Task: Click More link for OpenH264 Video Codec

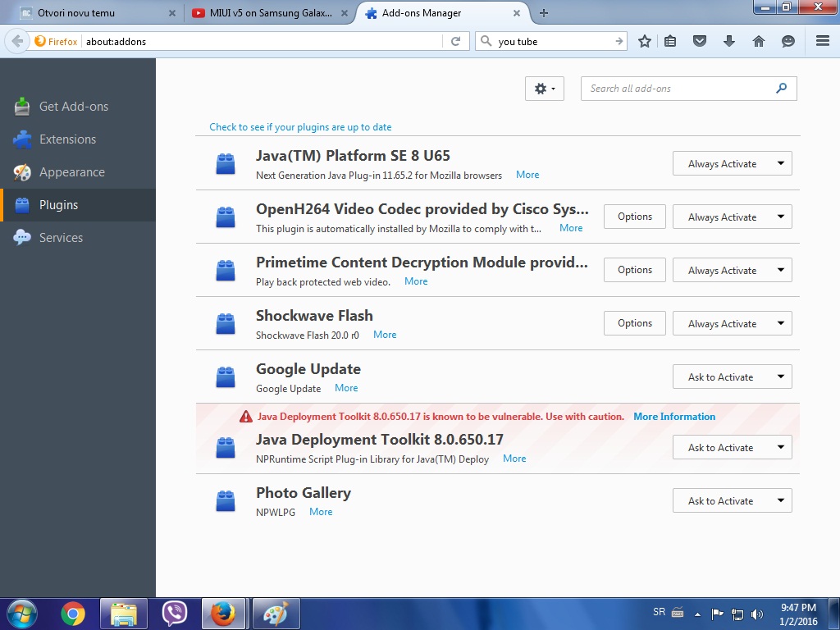Action: tap(571, 228)
